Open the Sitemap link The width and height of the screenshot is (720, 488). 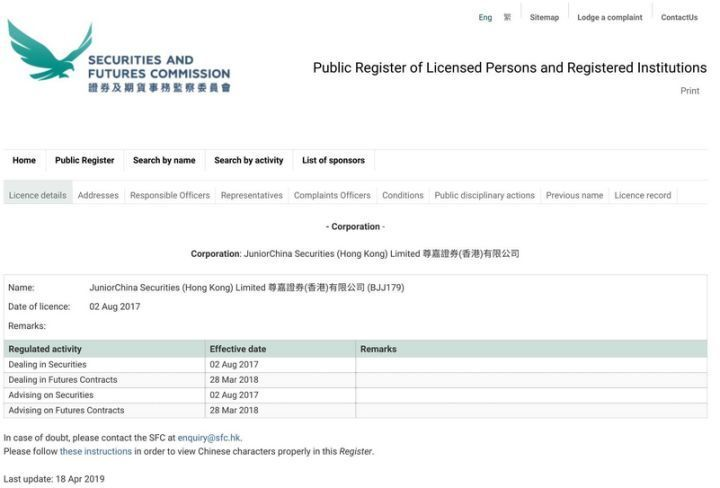point(544,17)
